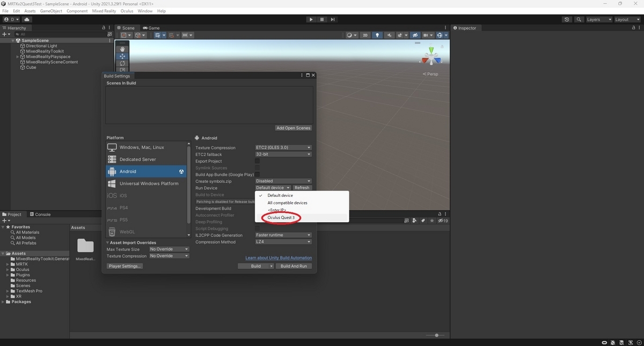Open Compression Method LZ4 dropdown
The width and height of the screenshot is (644, 346).
pyautogui.click(x=283, y=242)
